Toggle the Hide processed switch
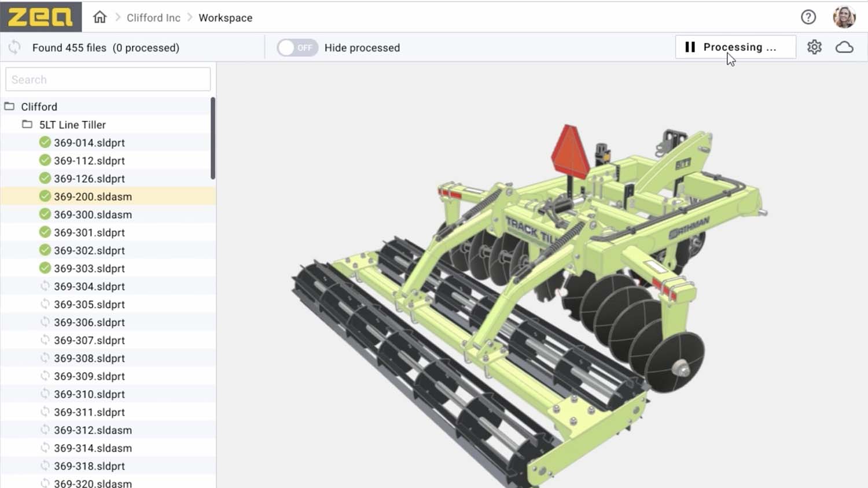Image resolution: width=868 pixels, height=488 pixels. click(x=297, y=47)
